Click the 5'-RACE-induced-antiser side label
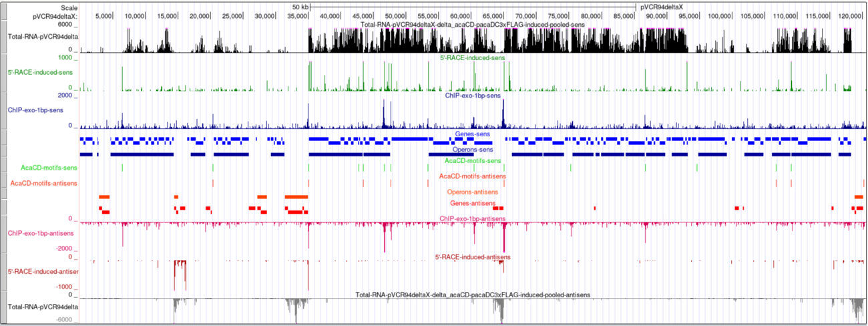 (x=43, y=271)
